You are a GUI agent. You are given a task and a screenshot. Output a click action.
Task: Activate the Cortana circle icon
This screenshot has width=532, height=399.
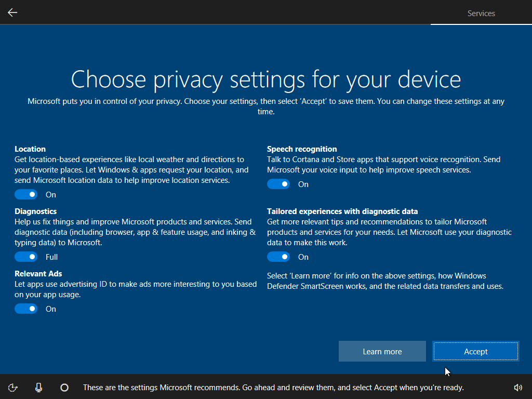[x=64, y=387]
